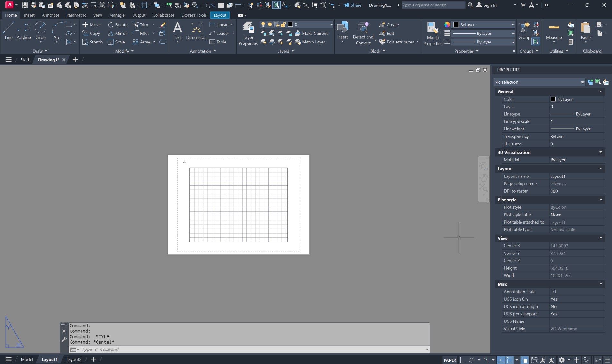The height and width of the screenshot is (364, 612).
Task: Open the layer selection dropdown
Action: pos(331,24)
